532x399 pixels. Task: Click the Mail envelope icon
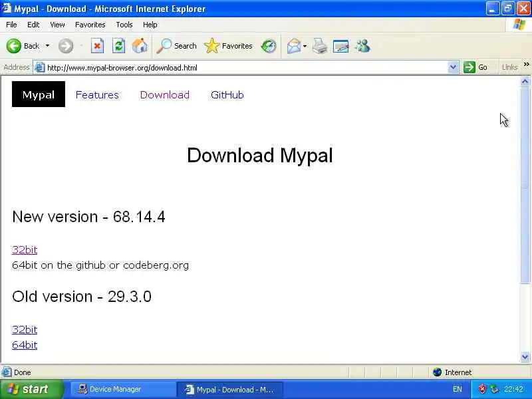[293, 46]
